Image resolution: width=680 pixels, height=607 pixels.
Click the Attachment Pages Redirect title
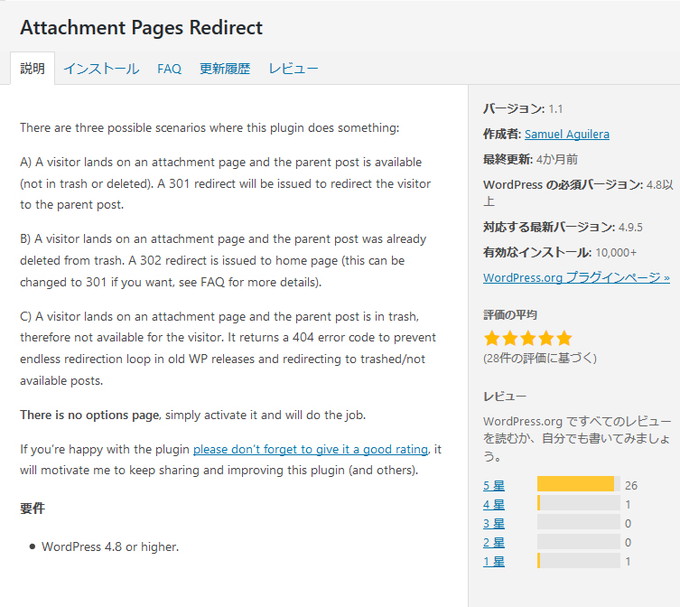[141, 28]
